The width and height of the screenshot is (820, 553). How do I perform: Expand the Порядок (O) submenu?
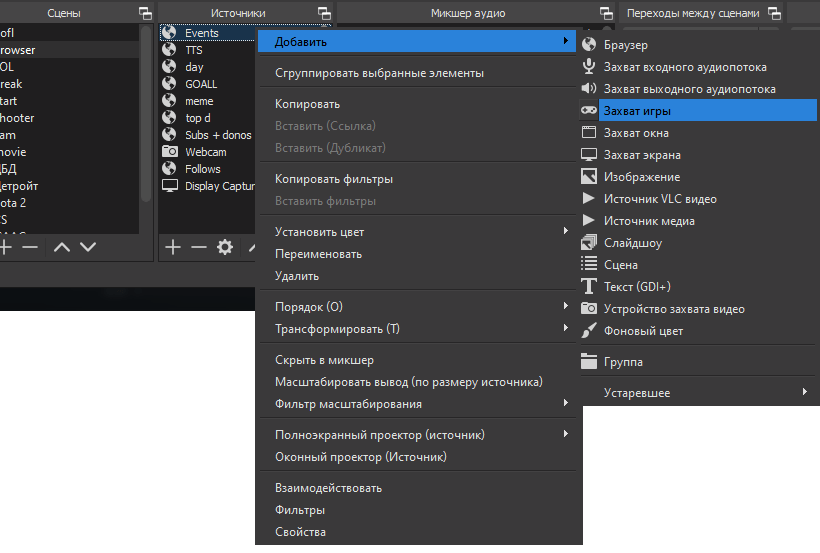[x=308, y=307]
